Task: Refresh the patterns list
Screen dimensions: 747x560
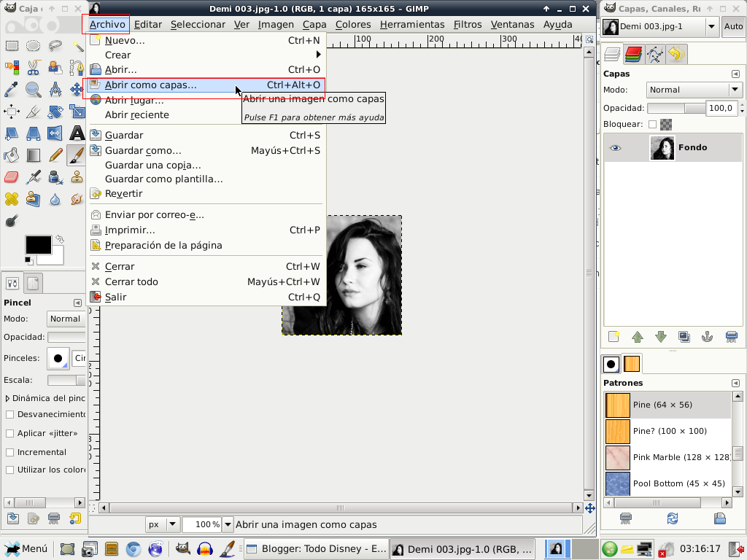Action: [x=673, y=518]
